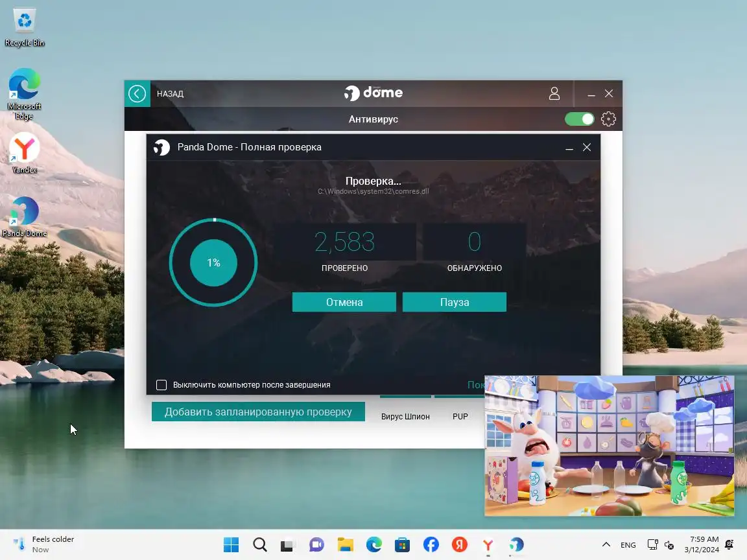Select Yandex desktop shortcut
This screenshot has height=560, width=747.
tap(24, 154)
